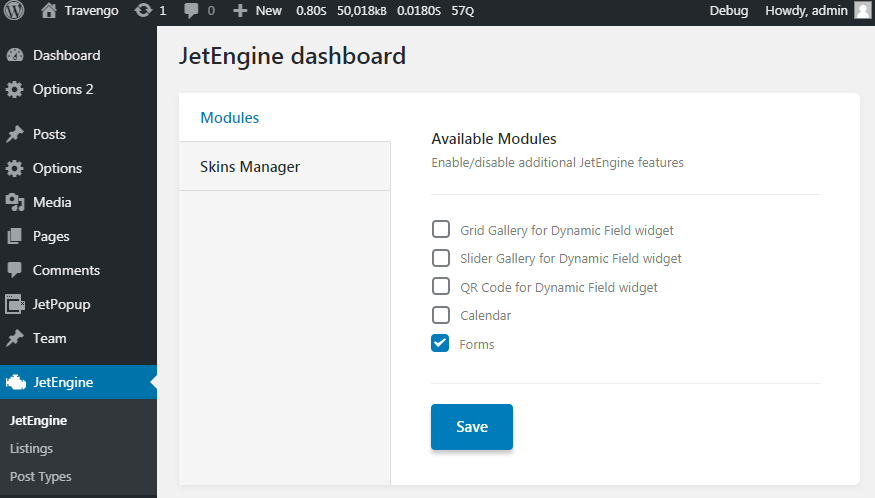This screenshot has width=875, height=498.
Task: Click the gear icon beside Options
Action: 15,168
